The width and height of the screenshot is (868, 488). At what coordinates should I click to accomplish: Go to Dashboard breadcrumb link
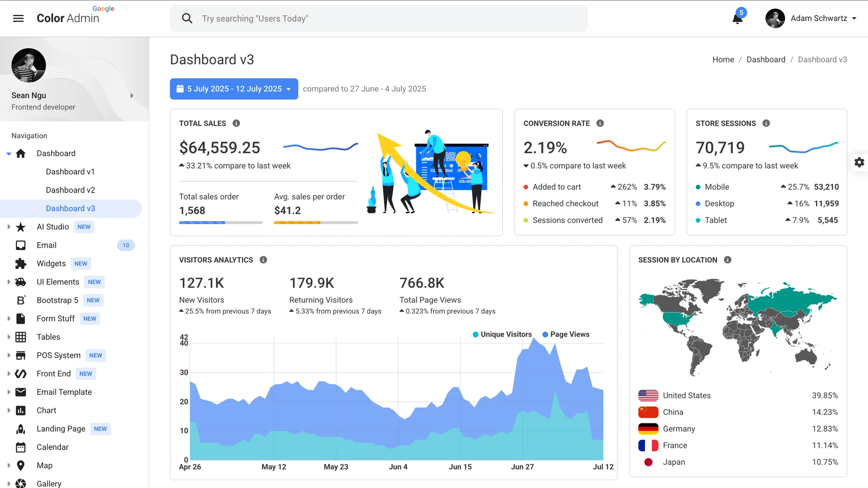pos(765,60)
